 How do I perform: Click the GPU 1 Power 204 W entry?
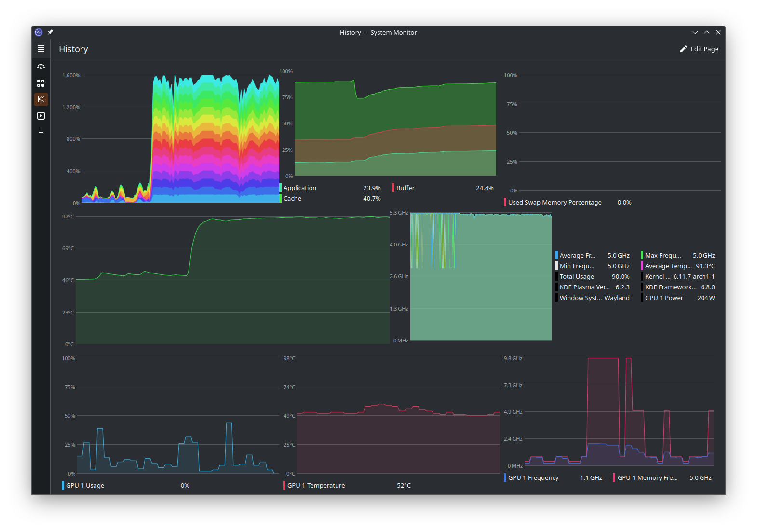pos(678,298)
